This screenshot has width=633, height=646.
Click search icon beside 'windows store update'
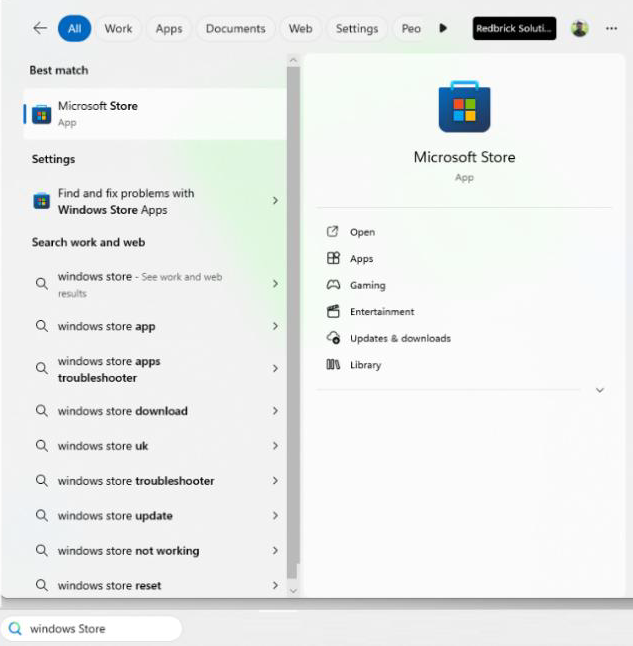coord(42,515)
